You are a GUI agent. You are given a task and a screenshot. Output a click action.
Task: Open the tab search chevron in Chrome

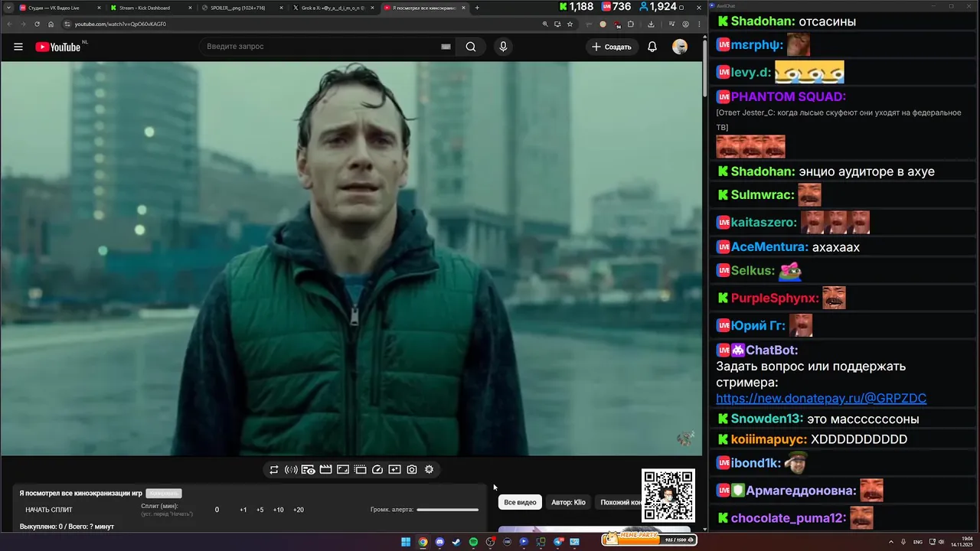(x=7, y=8)
